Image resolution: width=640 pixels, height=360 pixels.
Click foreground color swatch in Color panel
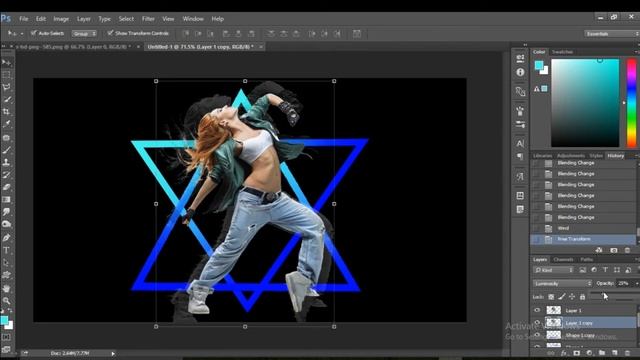coord(539,65)
